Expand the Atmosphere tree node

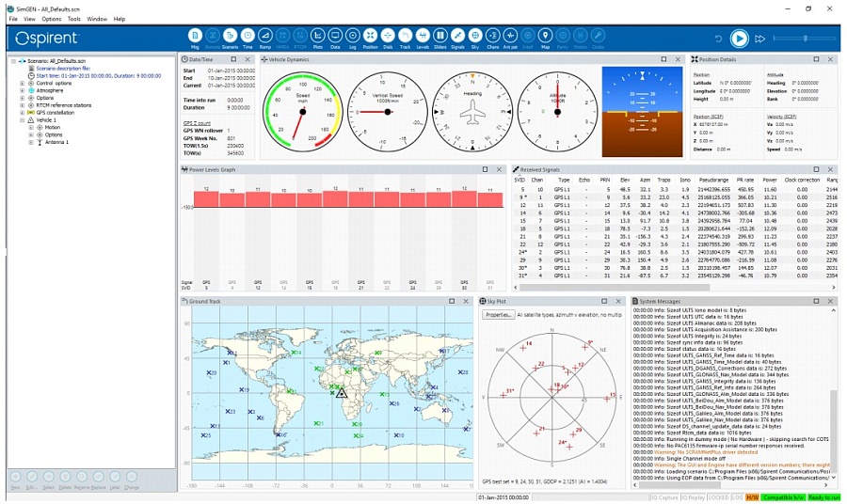22,90
